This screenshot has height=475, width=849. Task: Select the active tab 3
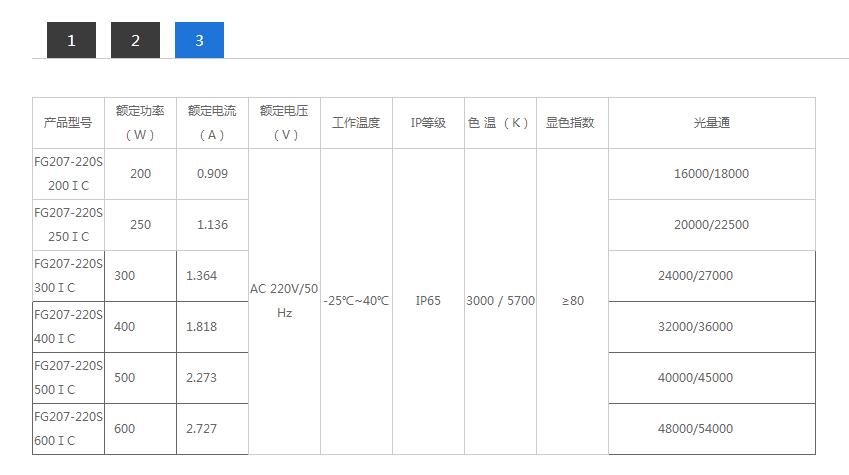point(199,40)
